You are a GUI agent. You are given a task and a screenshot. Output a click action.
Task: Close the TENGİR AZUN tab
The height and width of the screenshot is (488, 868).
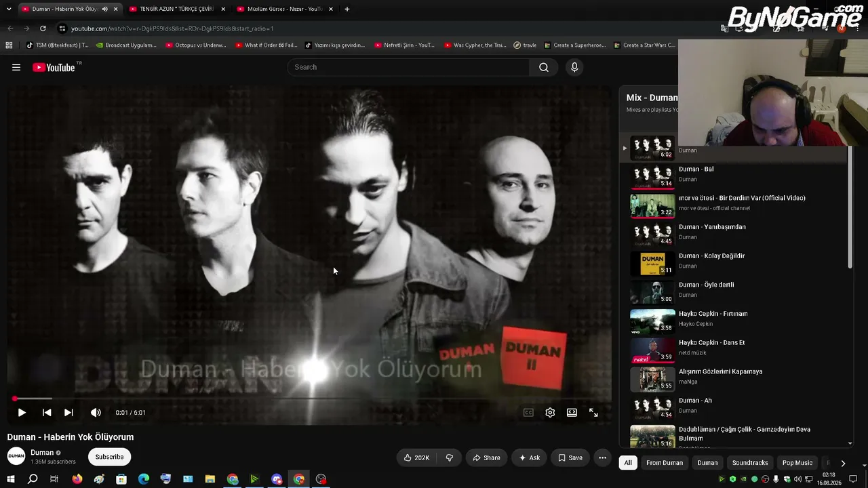pos(223,9)
